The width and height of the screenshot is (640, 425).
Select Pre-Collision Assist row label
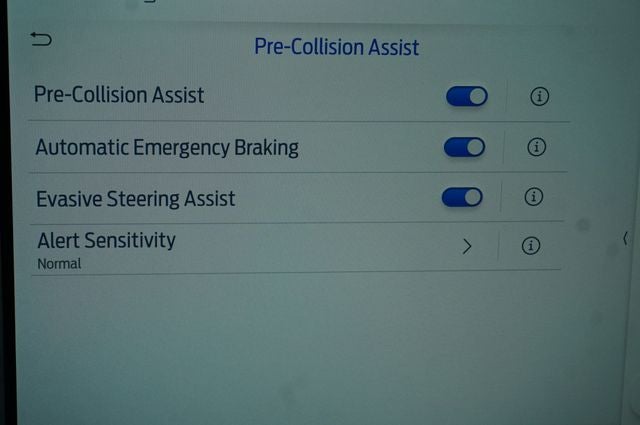tap(119, 95)
